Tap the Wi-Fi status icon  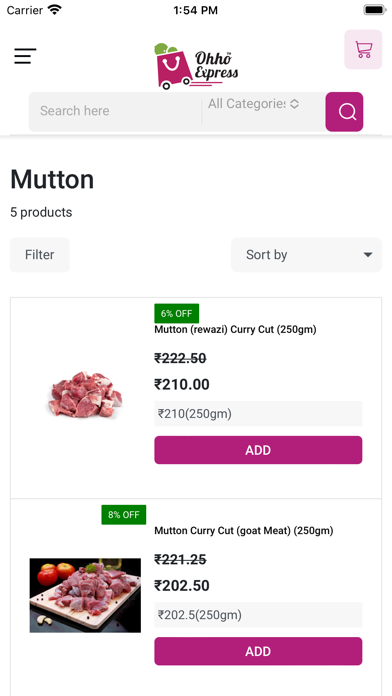(55, 10)
